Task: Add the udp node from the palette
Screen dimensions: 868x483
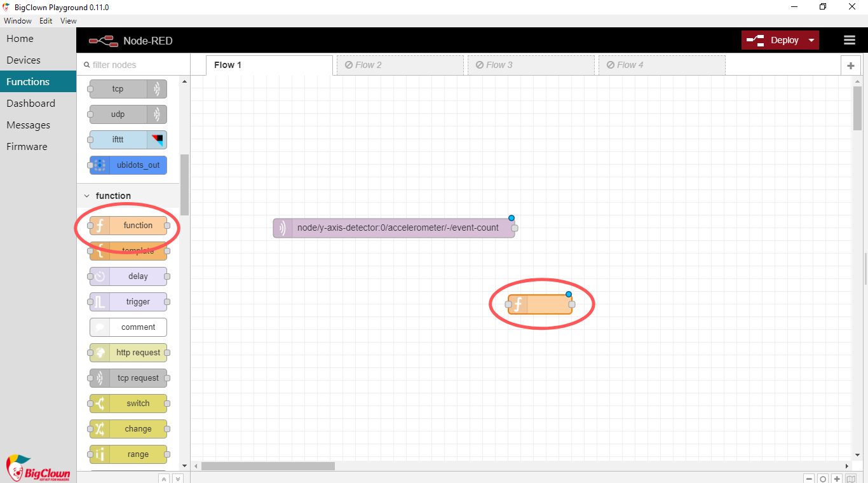Action: [128, 114]
